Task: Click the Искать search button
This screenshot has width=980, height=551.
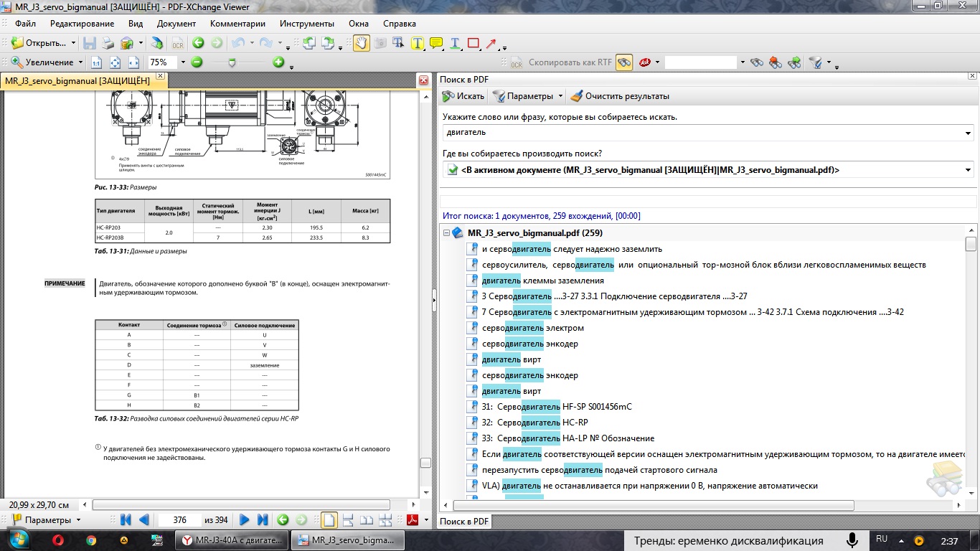Action: pos(463,96)
